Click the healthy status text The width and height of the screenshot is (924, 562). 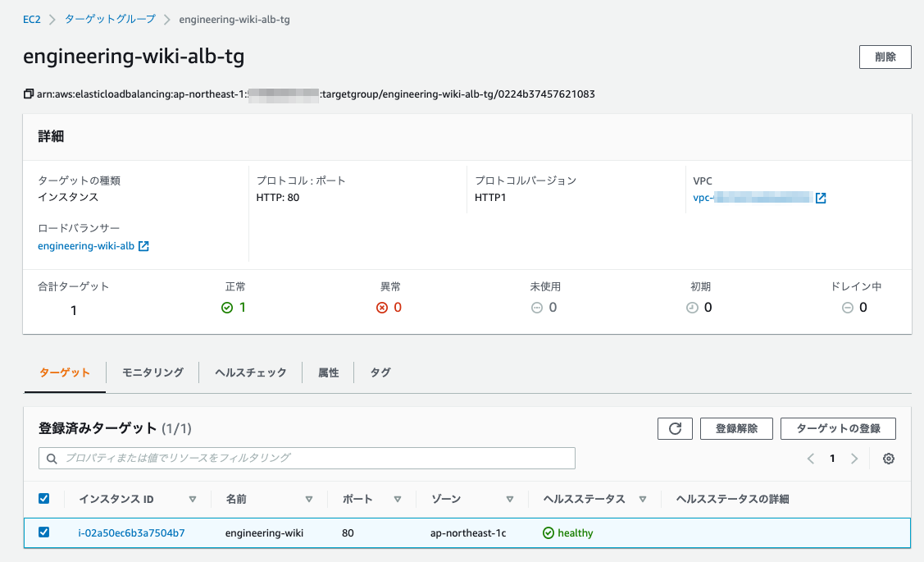(576, 532)
